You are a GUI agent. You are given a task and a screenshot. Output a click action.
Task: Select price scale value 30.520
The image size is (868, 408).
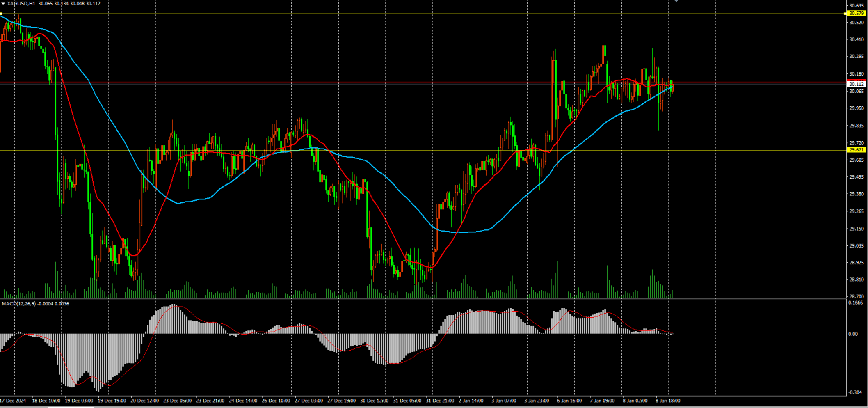click(856, 22)
